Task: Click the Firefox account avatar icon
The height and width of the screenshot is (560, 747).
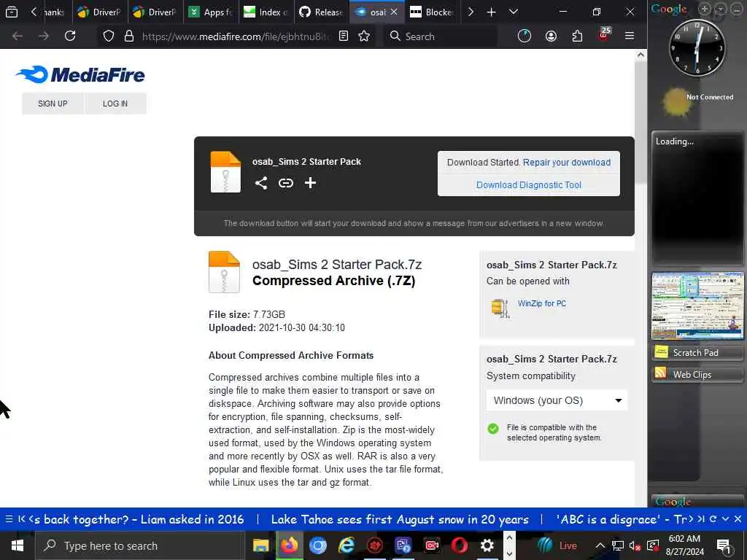Action: coord(551,36)
